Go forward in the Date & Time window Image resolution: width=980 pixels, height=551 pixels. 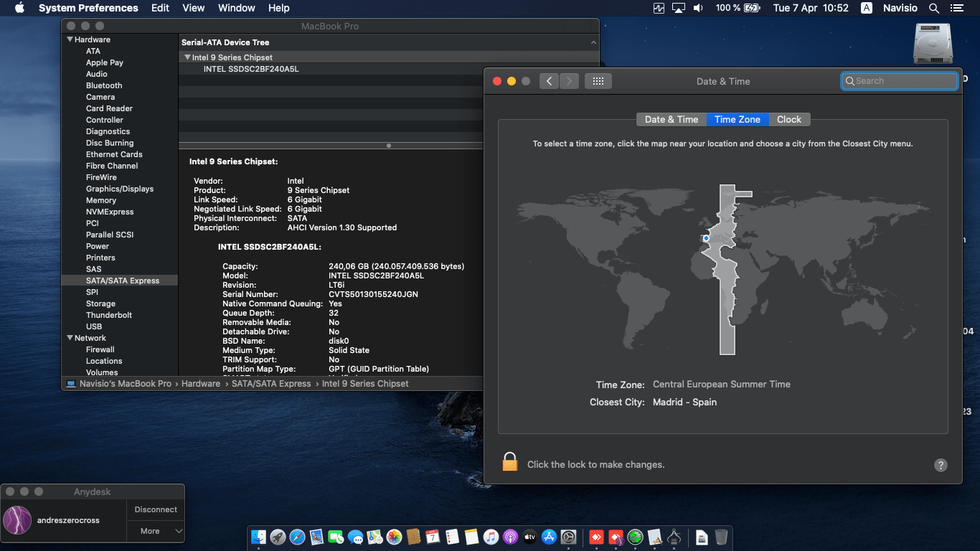tap(569, 81)
